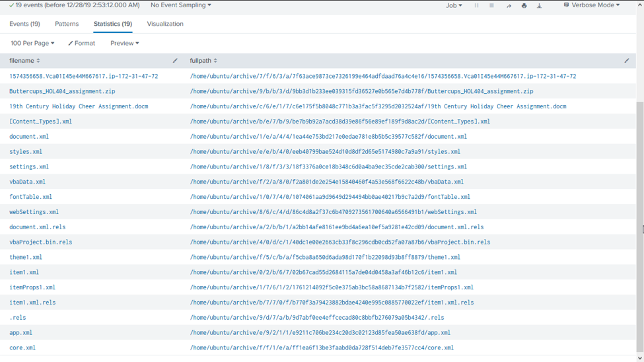Expand the Preview dropdown
This screenshot has width=644, height=362.
pyautogui.click(x=124, y=43)
